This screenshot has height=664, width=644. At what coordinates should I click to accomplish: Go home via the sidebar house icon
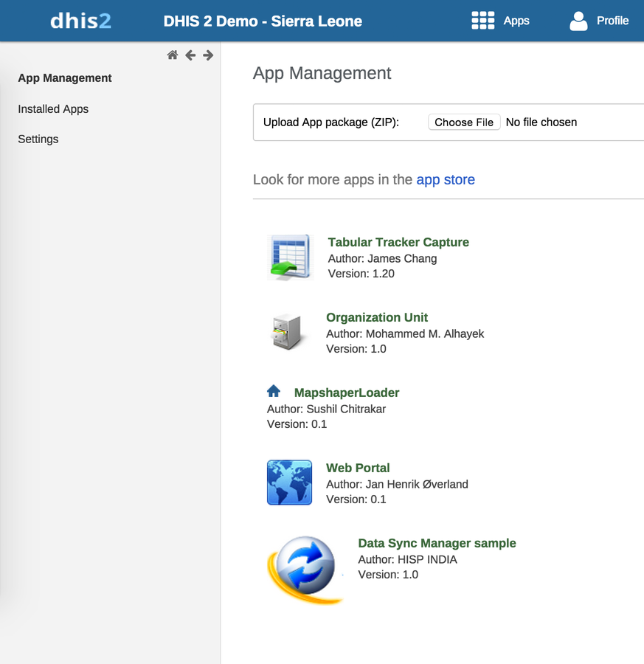(173, 55)
